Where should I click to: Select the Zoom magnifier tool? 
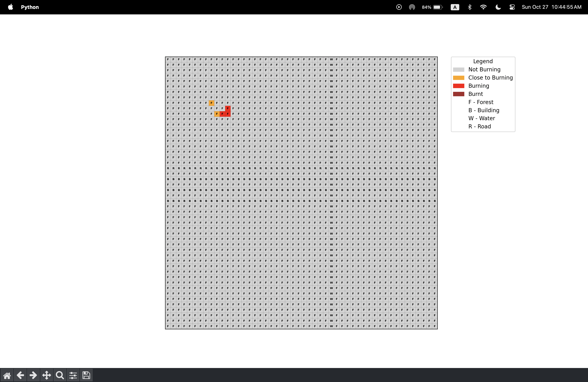point(60,375)
